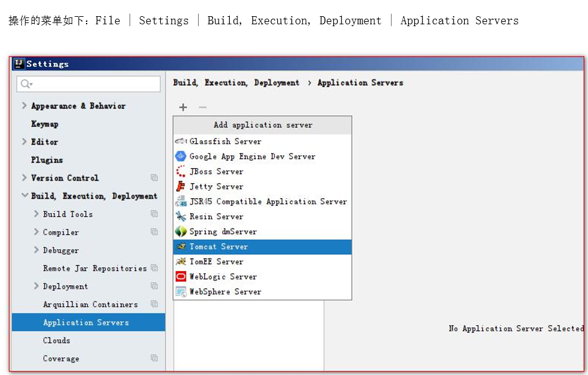Viewport: 588px width, 375px height.
Task: Click the TomEE Server icon
Action: pyautogui.click(x=181, y=262)
